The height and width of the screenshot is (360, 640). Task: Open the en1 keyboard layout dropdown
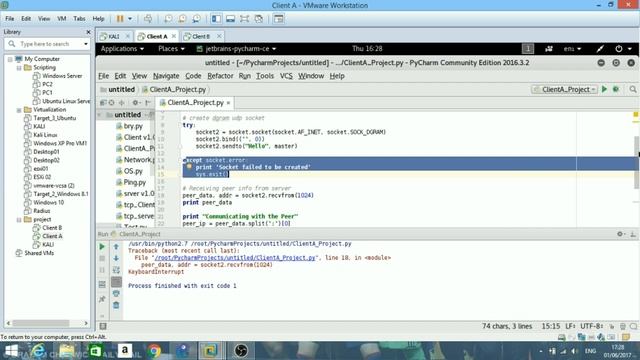point(572,49)
